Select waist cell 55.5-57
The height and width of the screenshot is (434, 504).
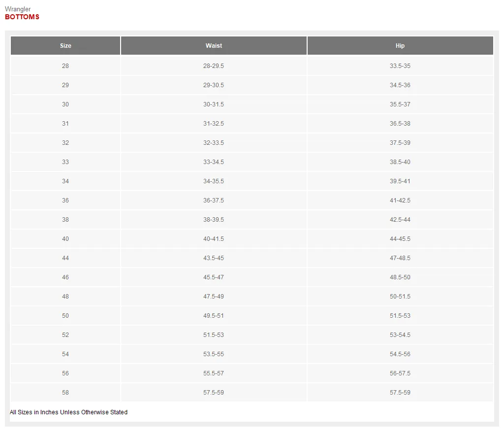[x=214, y=373]
